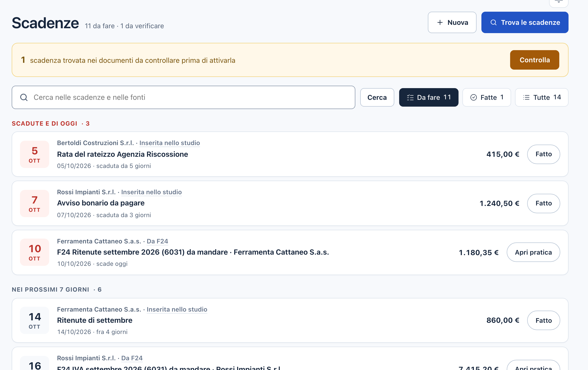
Task: Click subtitle 11 da fare · 1 da verificare
Action: tap(124, 26)
